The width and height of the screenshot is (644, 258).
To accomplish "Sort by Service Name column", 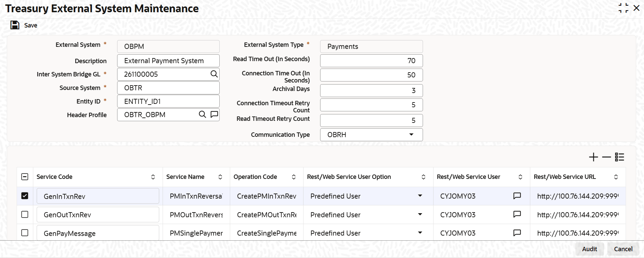I will point(220,177).
